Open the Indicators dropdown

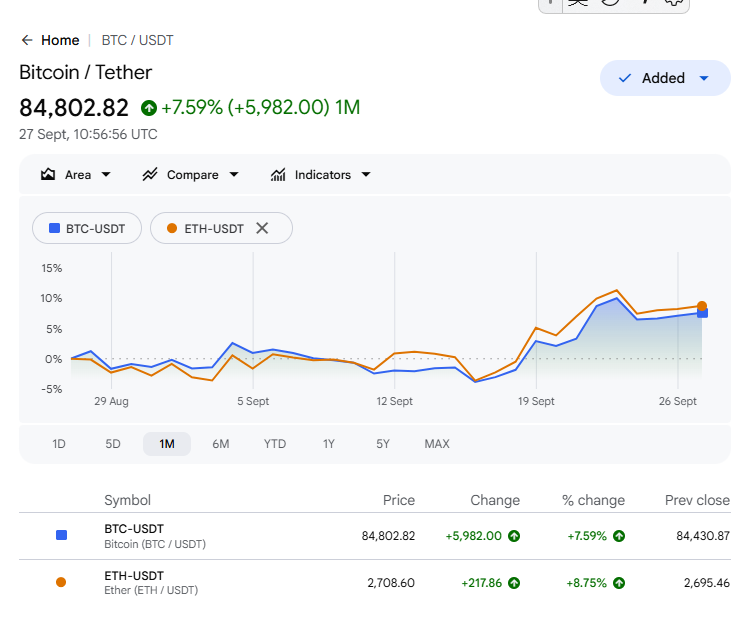pos(320,175)
